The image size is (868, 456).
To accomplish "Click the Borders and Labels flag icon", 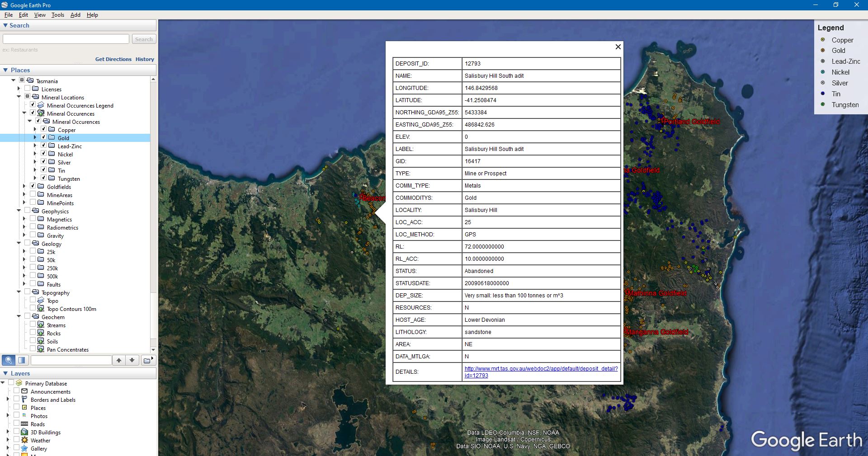I will click(x=24, y=400).
